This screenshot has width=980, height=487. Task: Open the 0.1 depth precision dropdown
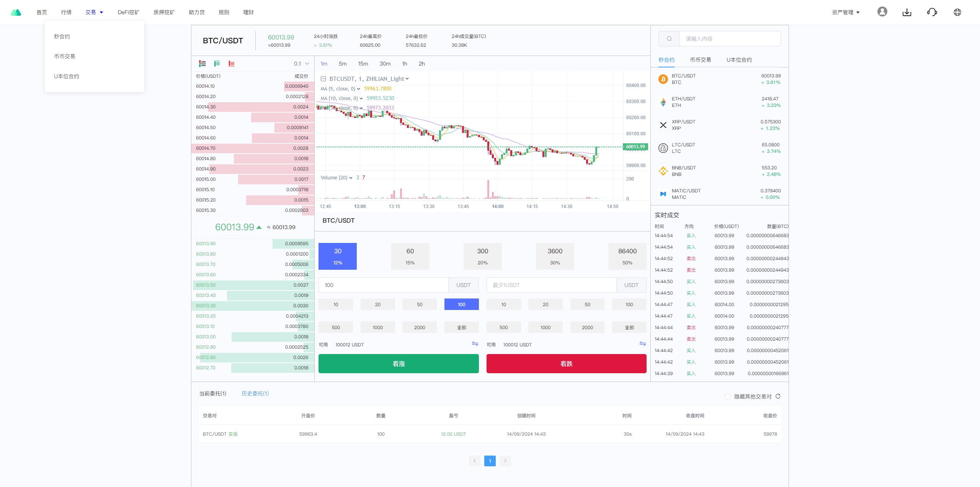point(302,64)
